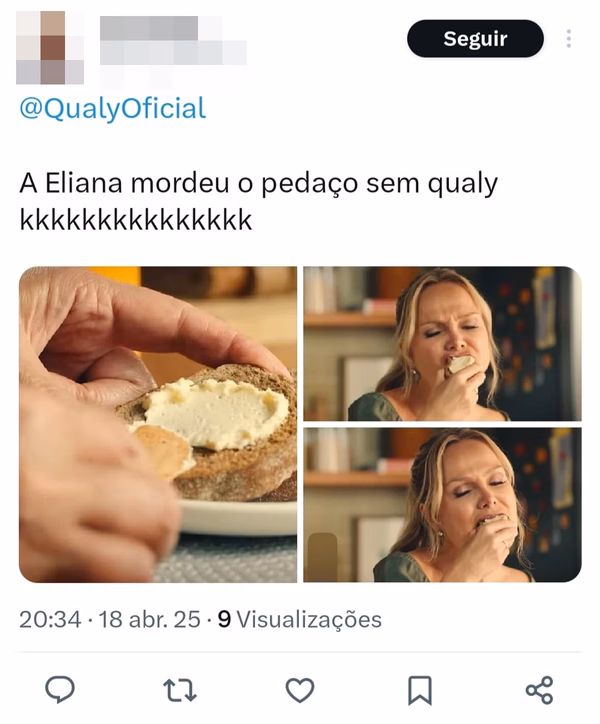
Task: Like the tweet with the heart icon
Action: (x=300, y=690)
